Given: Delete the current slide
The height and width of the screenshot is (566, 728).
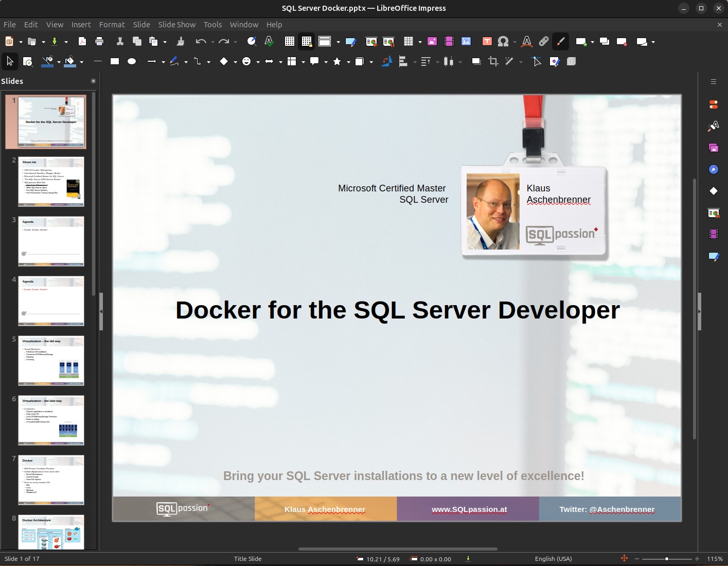Looking at the screenshot, I should (622, 42).
